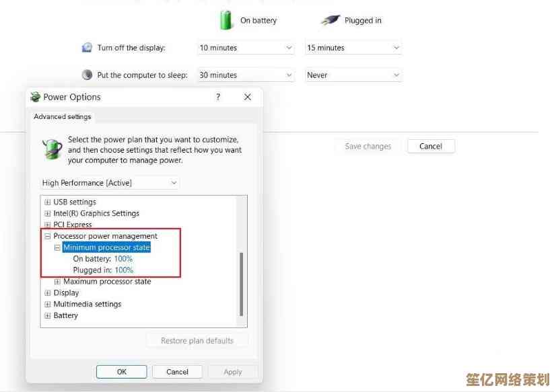Screen dimensions: 554x392
Task: Click the sleep moon icon
Action: coord(87,75)
